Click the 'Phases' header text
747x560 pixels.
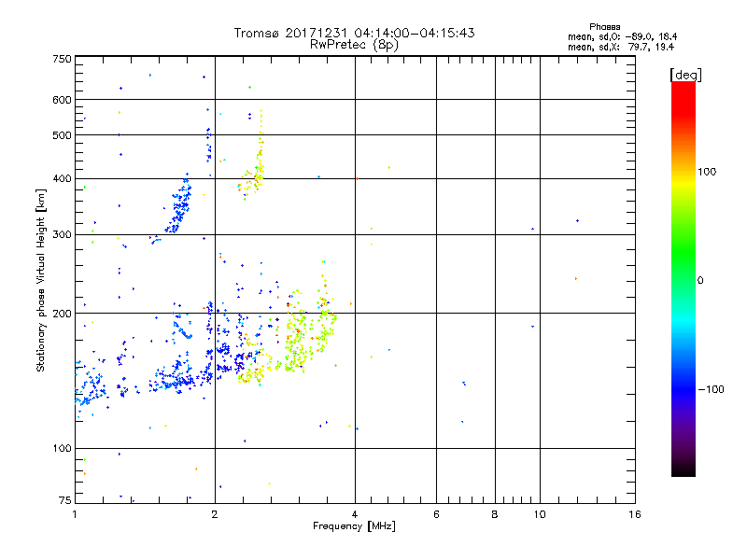coord(604,27)
